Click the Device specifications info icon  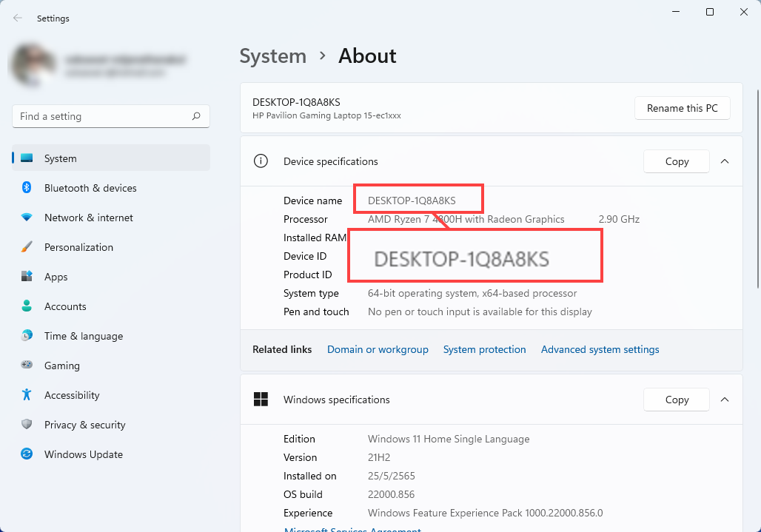(x=261, y=161)
